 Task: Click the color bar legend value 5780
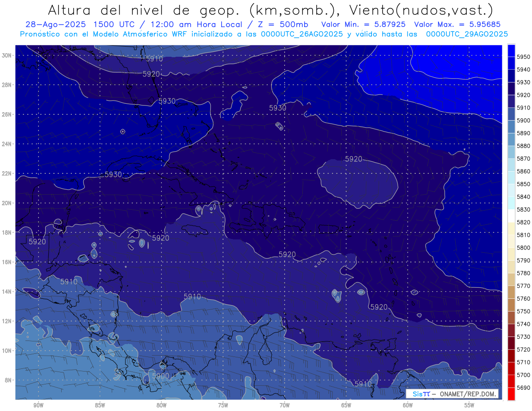click(523, 273)
